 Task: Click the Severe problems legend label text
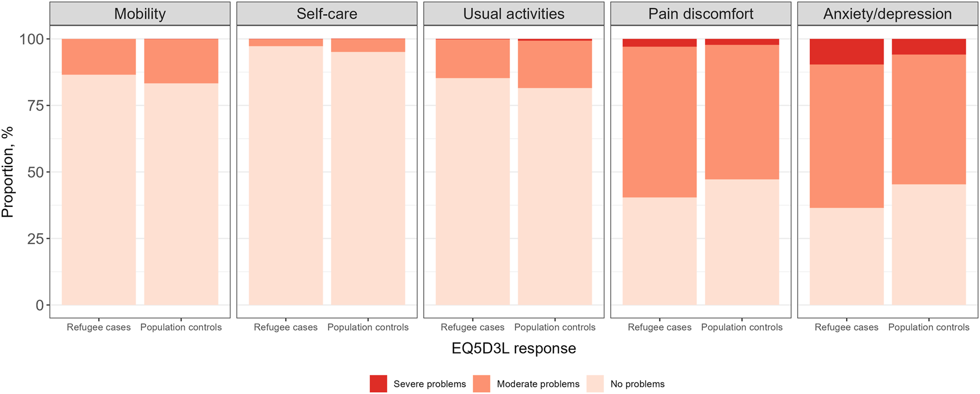pyautogui.click(x=429, y=384)
